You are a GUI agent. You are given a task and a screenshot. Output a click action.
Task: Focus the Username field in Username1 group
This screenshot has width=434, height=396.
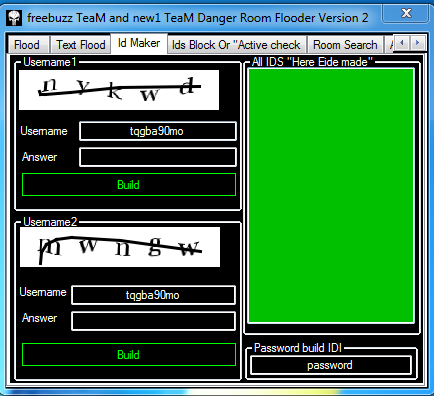(158, 131)
